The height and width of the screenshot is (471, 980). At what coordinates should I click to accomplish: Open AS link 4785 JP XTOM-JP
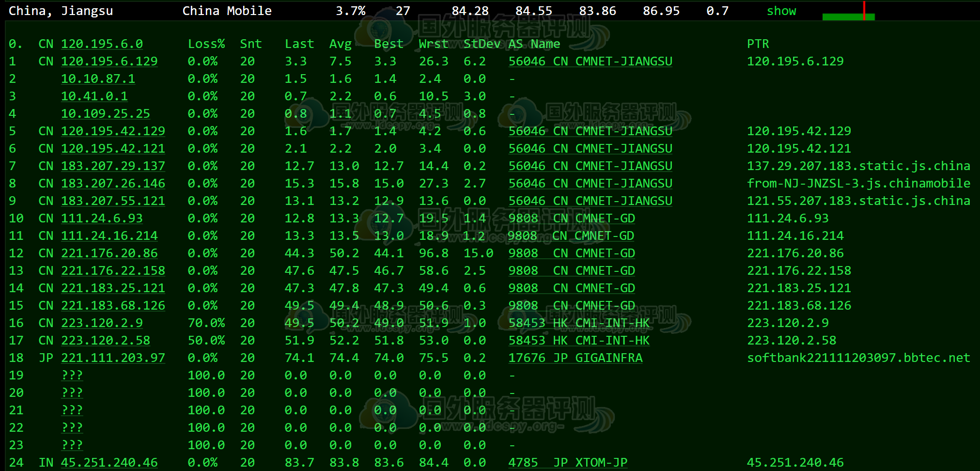pos(568,462)
